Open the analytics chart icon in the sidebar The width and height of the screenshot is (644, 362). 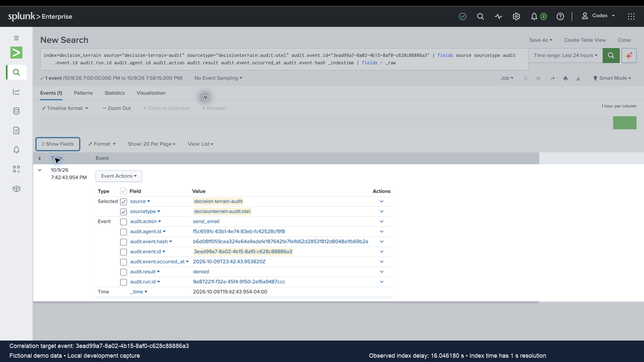point(16,92)
